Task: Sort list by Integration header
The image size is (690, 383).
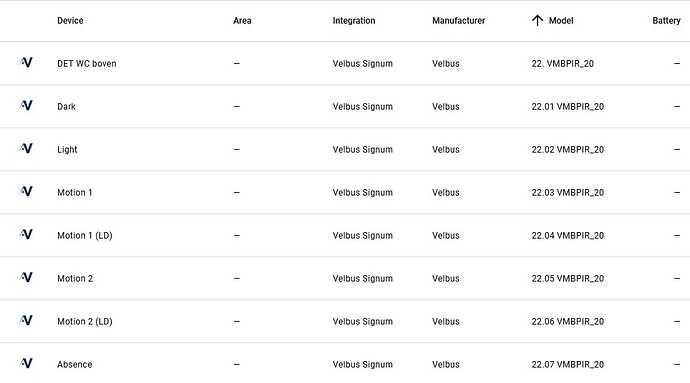Action: [x=354, y=21]
